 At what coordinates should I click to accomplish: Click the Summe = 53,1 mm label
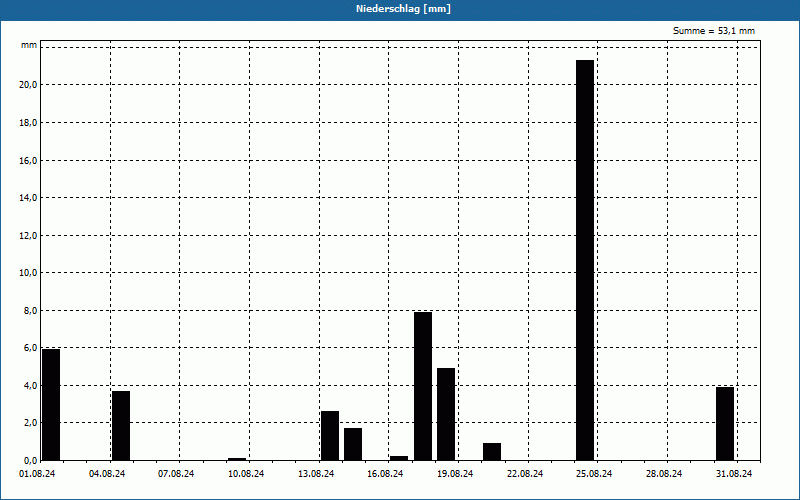714,31
